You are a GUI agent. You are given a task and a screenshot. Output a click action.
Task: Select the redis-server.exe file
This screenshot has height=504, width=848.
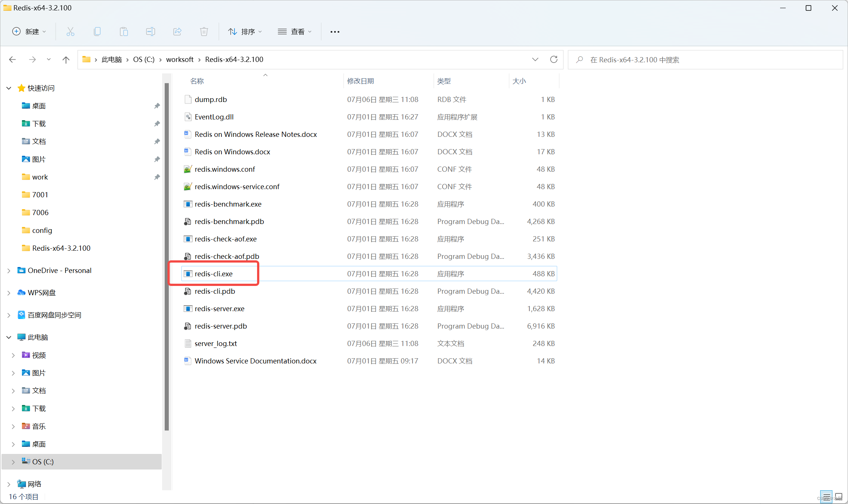pos(219,309)
